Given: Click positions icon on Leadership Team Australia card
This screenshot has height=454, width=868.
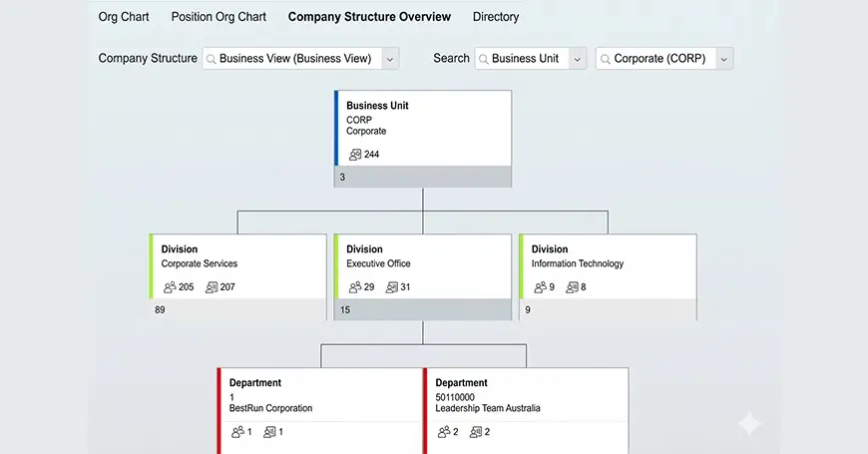Looking at the screenshot, I should (476, 432).
